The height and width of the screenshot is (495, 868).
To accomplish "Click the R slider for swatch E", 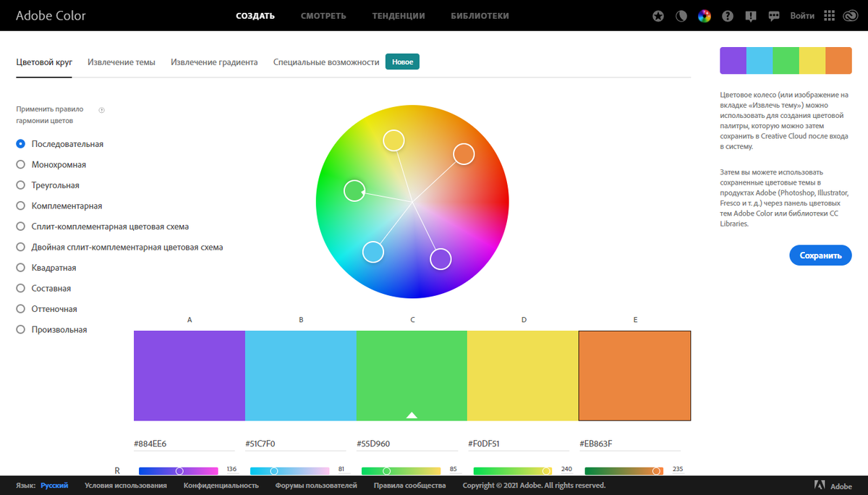I will 624,471.
